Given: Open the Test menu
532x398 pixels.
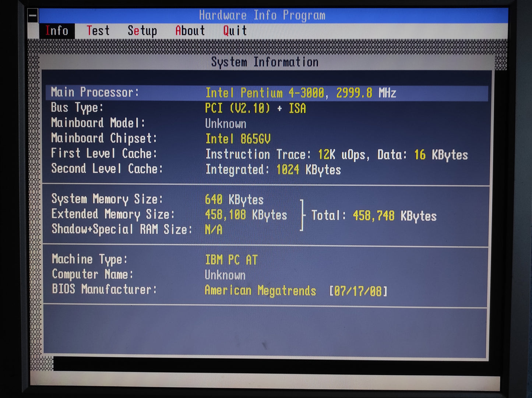Looking at the screenshot, I should coord(98,31).
